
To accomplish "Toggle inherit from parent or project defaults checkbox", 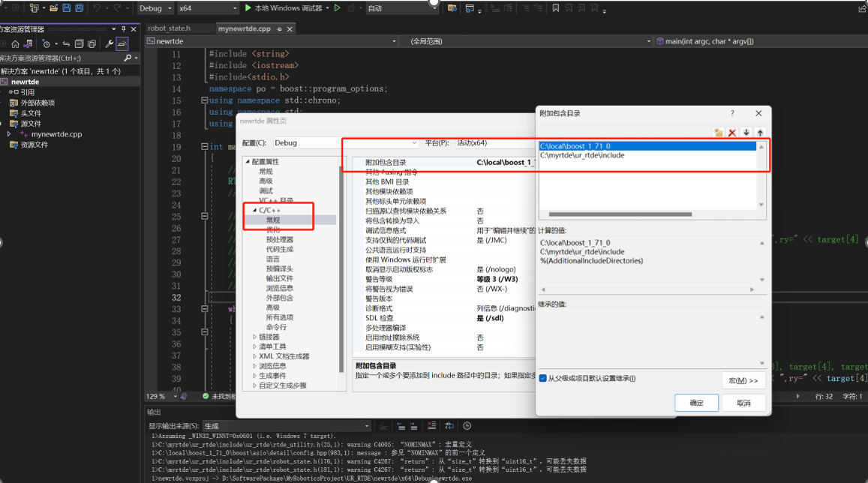I will (543, 379).
